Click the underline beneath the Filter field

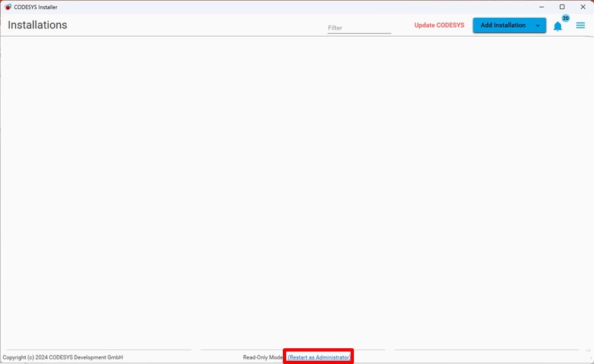(x=359, y=34)
